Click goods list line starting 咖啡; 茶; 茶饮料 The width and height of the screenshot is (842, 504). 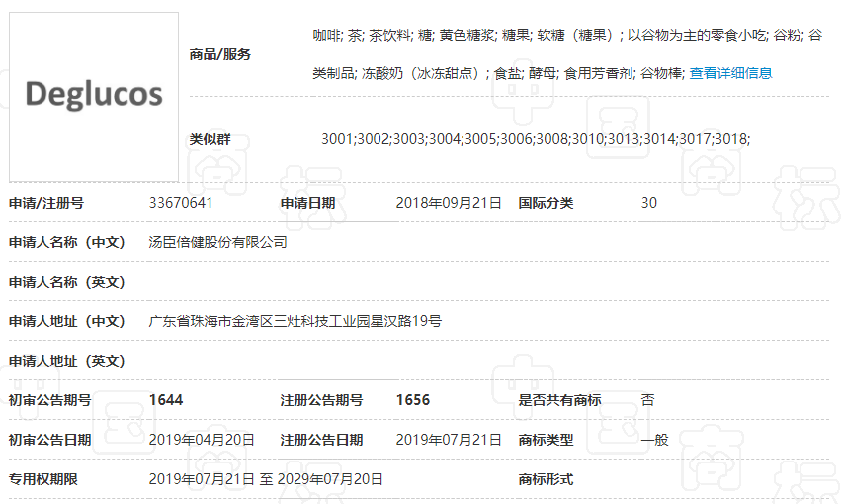[x=567, y=35]
